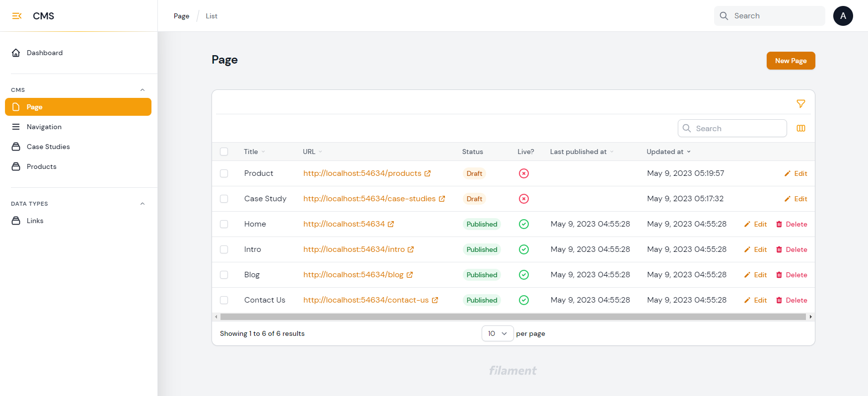Collapse sidebar with the hamburger arrow icon
This screenshot has width=868, height=396.
pos(17,16)
